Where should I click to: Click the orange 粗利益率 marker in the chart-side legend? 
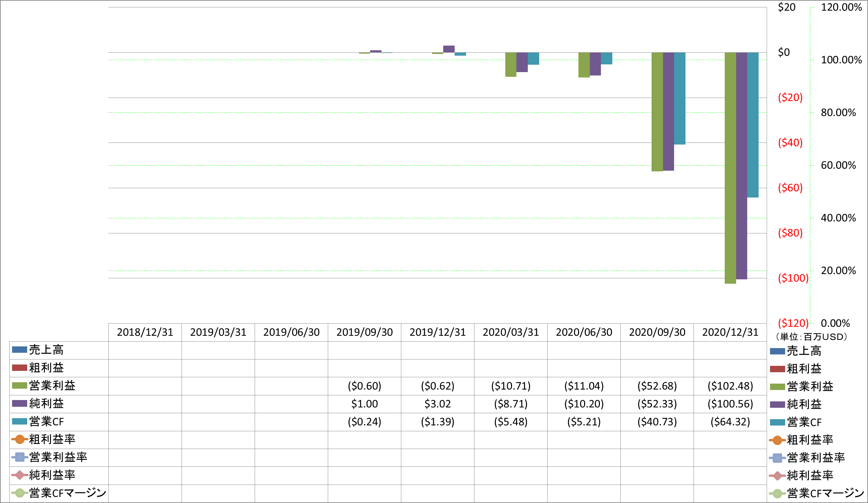click(x=777, y=440)
